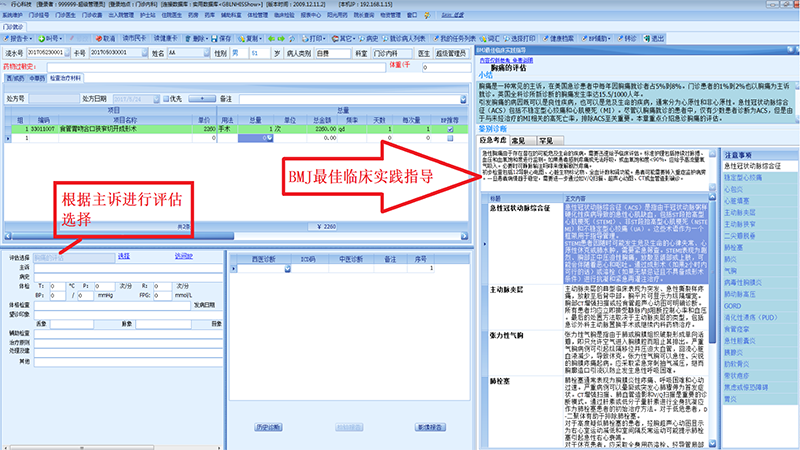Click the green 叫号 call-number icon
800x450 pixels.
pos(42,39)
